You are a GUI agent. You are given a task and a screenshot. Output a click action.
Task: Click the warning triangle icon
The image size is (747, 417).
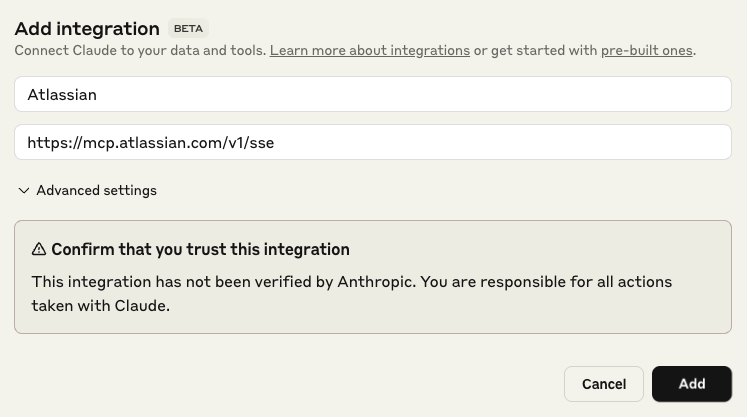click(39, 249)
